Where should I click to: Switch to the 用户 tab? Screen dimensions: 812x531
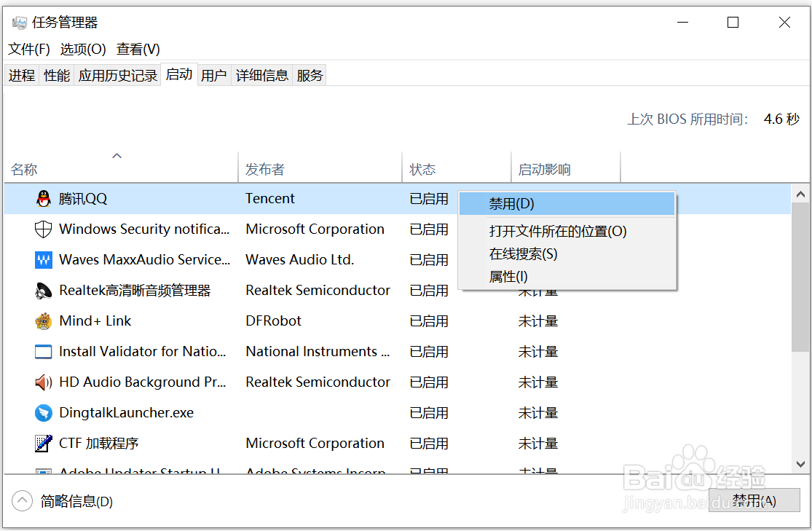click(214, 76)
